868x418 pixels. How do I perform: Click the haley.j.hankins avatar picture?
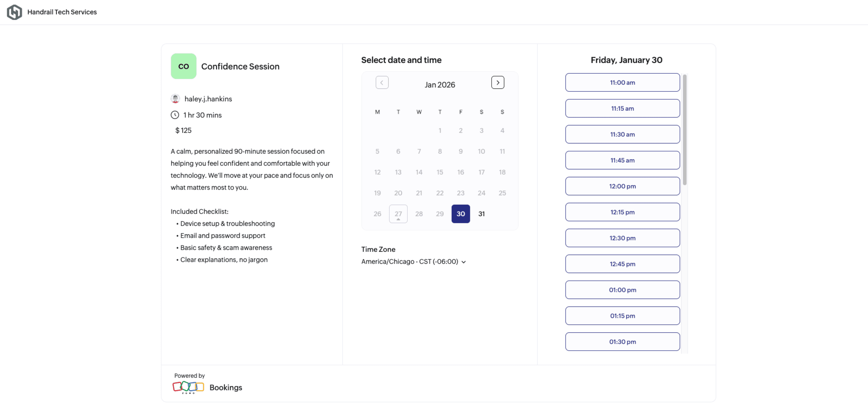click(x=176, y=99)
